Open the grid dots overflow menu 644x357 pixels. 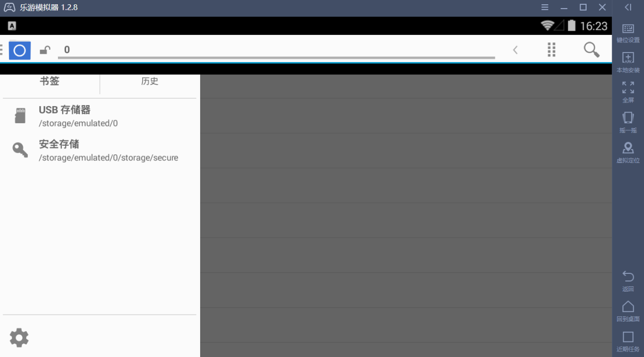point(551,50)
